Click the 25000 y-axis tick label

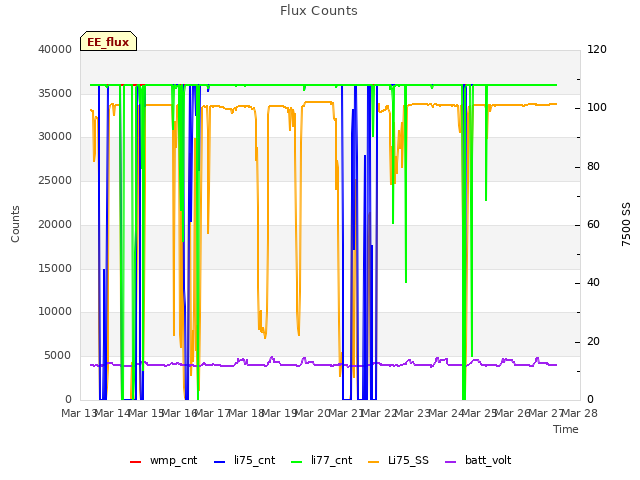tap(55, 180)
